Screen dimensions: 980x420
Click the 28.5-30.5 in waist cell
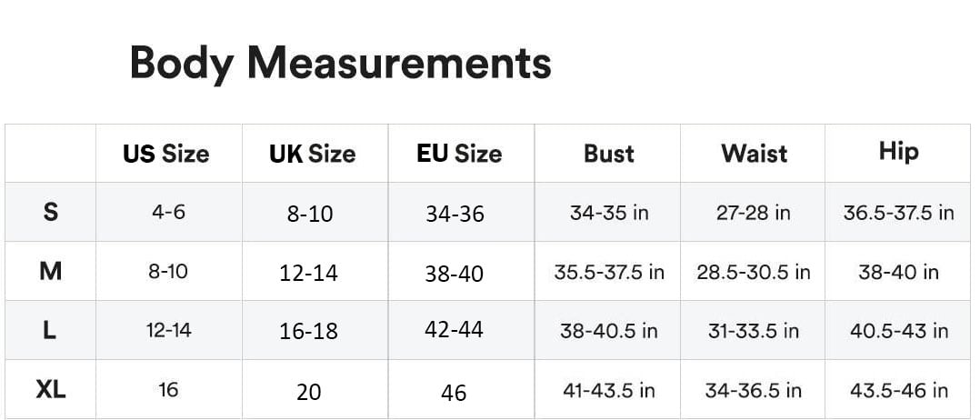[754, 272]
